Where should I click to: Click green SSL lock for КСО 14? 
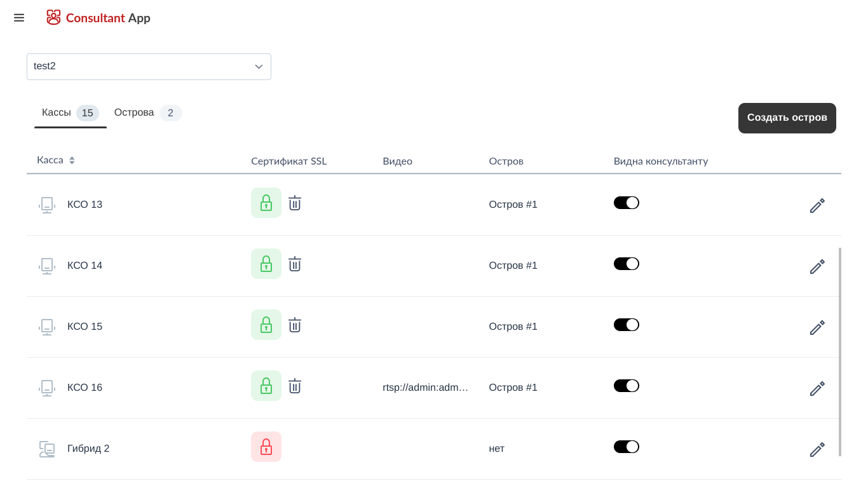point(266,264)
